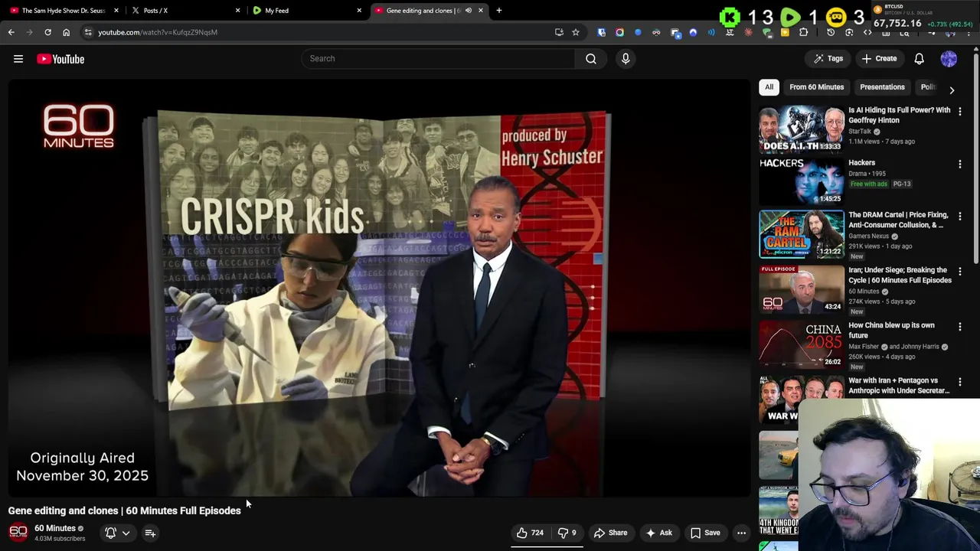Image resolution: width=980 pixels, height=551 pixels.
Task: Click the yellow robot overlay icon
Action: click(836, 17)
